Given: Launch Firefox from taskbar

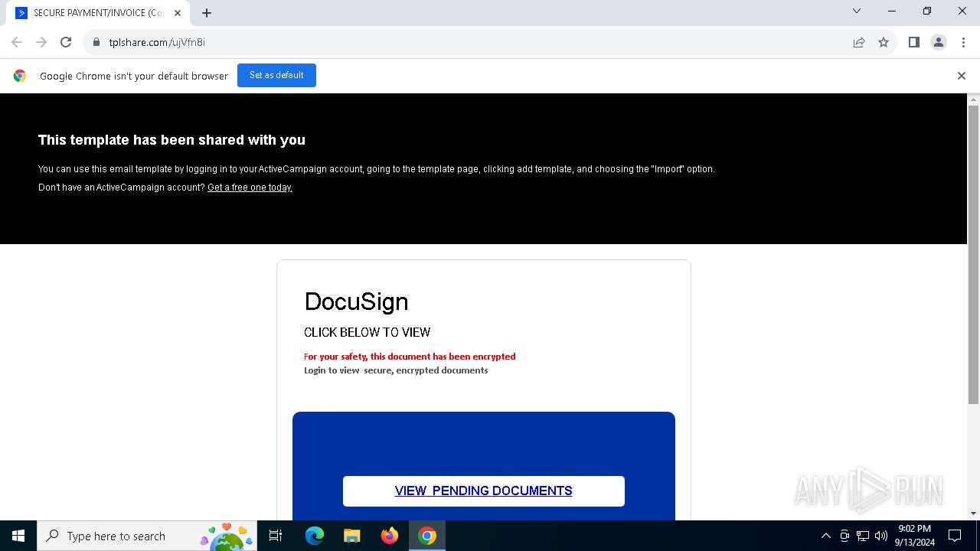Looking at the screenshot, I should coord(390,536).
